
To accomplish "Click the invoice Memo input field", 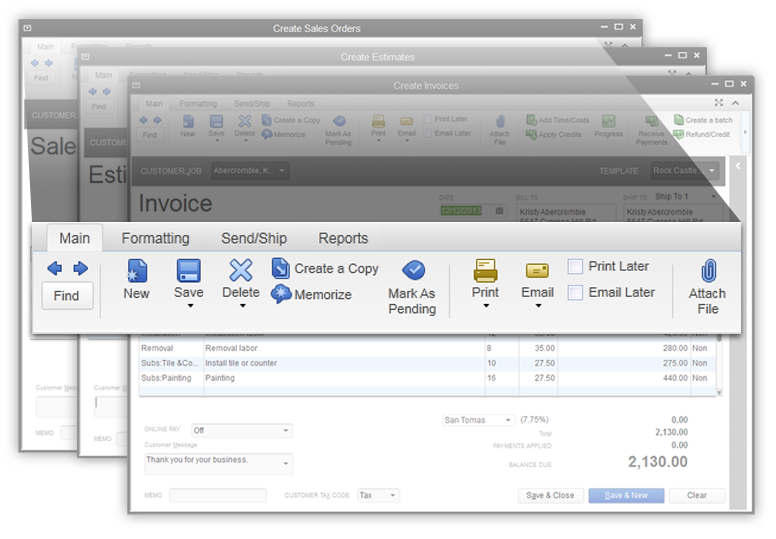I will (218, 495).
